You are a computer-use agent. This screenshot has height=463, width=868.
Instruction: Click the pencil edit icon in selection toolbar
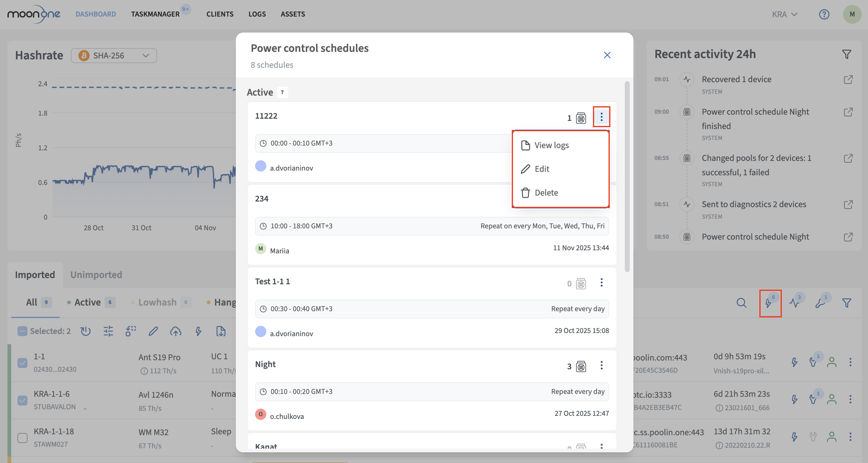tap(153, 331)
